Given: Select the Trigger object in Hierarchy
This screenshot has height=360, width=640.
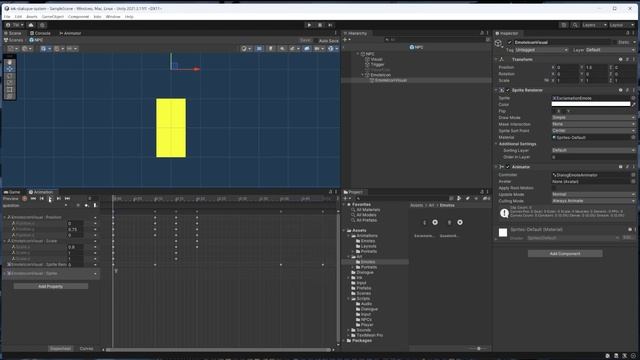Looking at the screenshot, I should 377,64.
